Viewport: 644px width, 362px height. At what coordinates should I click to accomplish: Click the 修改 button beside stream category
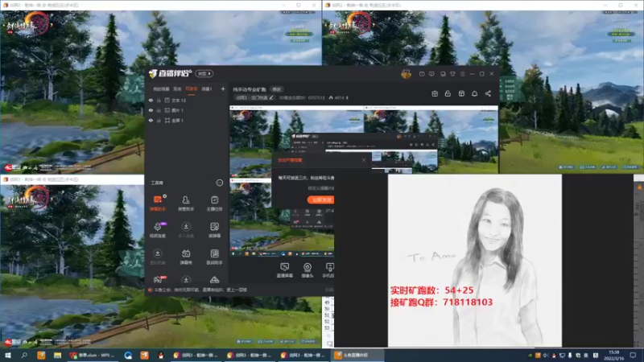point(276,89)
